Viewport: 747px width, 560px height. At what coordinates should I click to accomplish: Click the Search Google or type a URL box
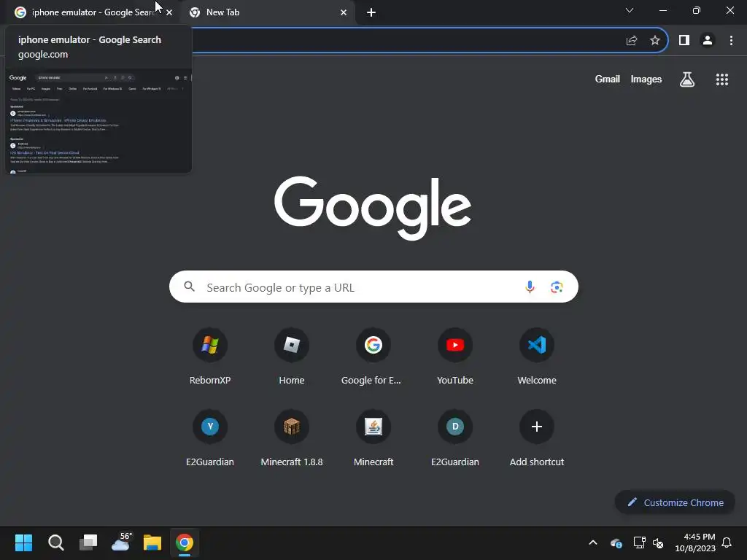[x=373, y=287]
